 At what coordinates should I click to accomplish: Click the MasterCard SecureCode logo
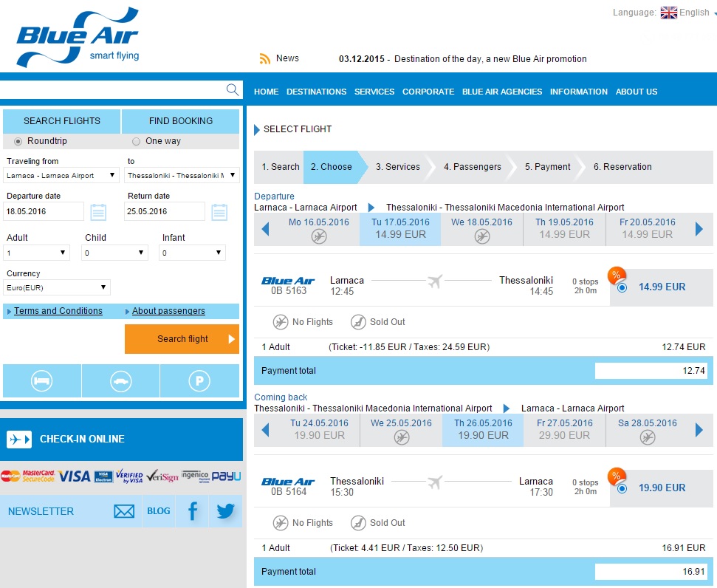[x=28, y=476]
